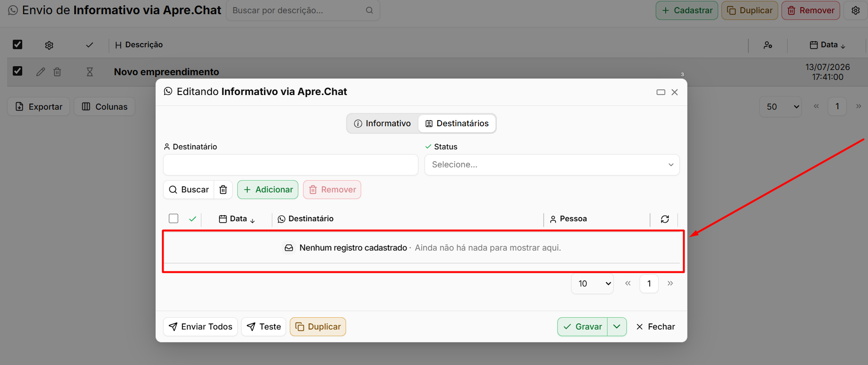Close the Editando Informativo dialog
This screenshot has height=365, width=868.
pyautogui.click(x=675, y=92)
